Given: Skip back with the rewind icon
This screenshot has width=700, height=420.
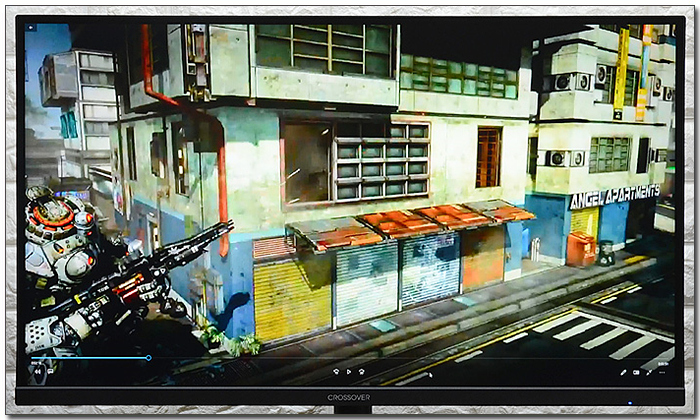Looking at the screenshot, I should click(335, 371).
